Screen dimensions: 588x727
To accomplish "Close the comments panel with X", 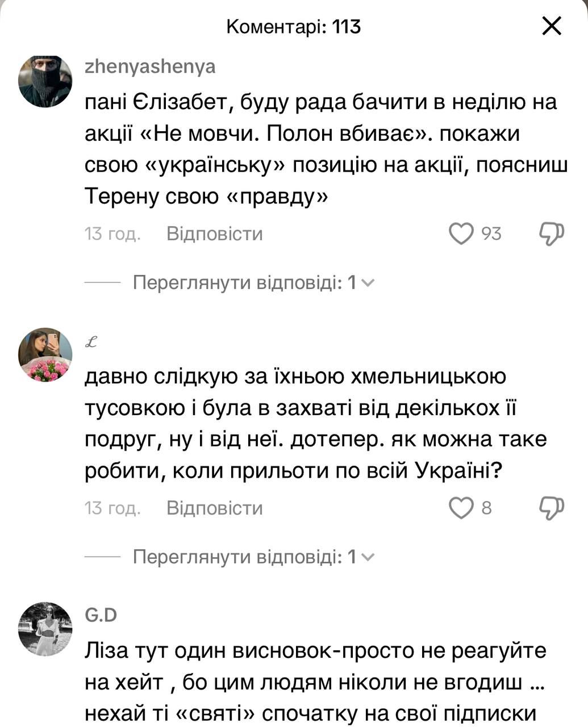I will point(552,26).
